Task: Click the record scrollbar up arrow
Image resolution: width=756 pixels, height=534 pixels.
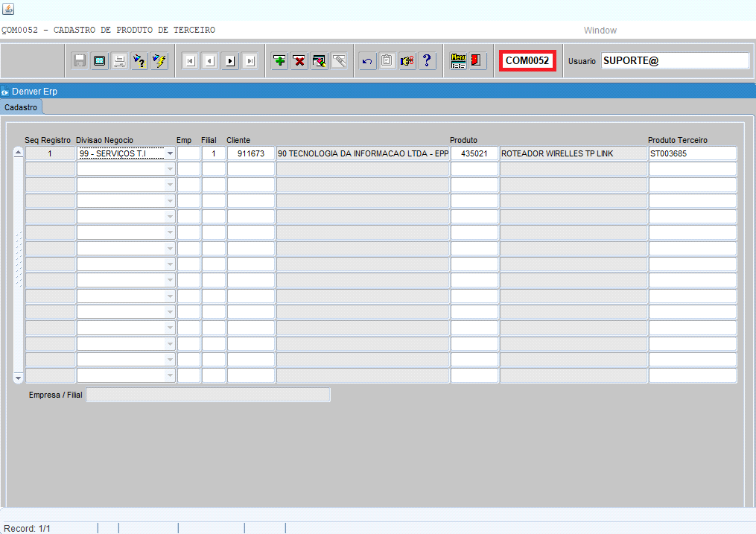Action: pos(19,152)
